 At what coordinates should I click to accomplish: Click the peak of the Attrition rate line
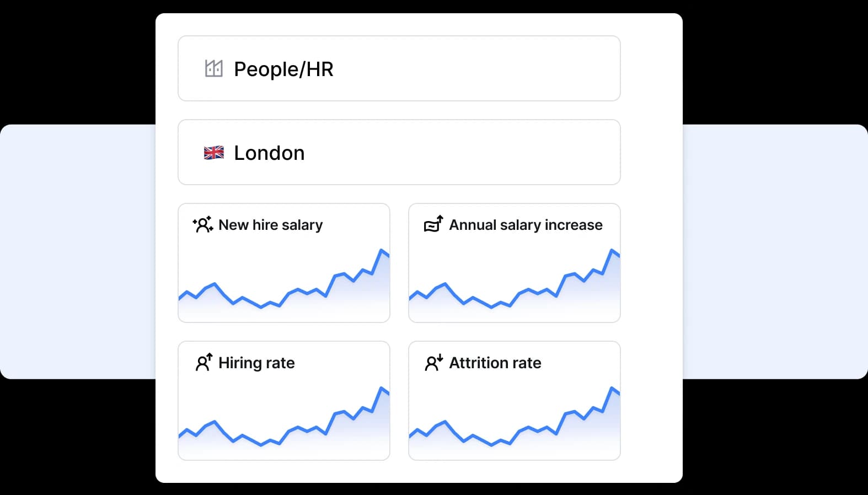coord(612,389)
